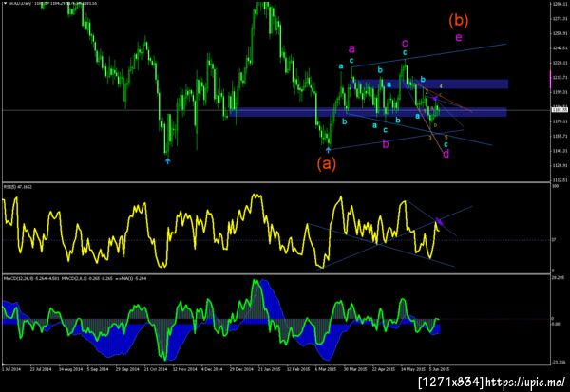Select the upper blue rectangle zone
Screen dimensions: 570x392
tap(429, 84)
